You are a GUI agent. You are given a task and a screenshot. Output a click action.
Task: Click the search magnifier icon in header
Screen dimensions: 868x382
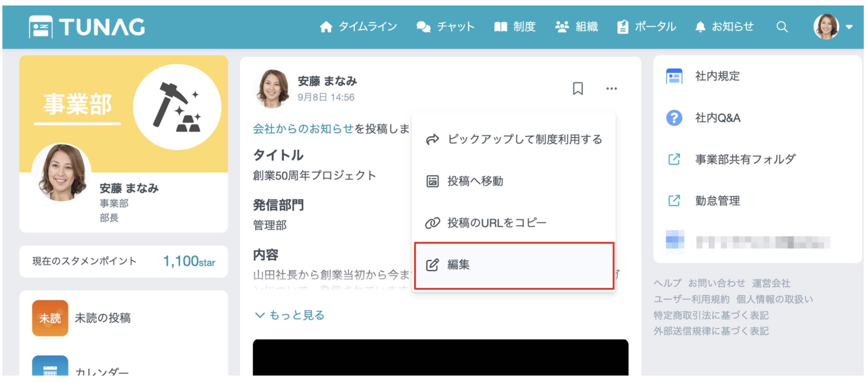[782, 26]
